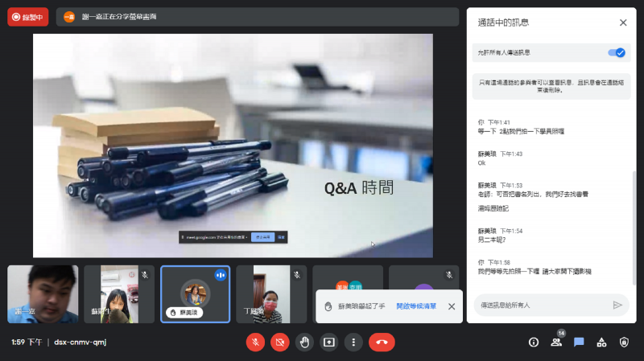Screen dimensions: 644x361
Task: Click the 下午1:58 chat message text
Action: [x=535, y=272]
